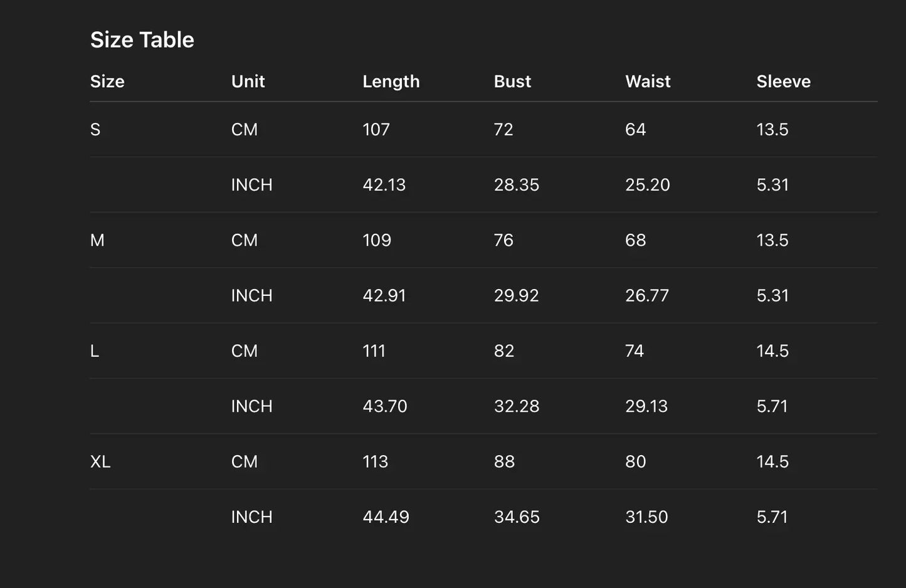
Task: Select the Bust column header
Action: point(512,81)
